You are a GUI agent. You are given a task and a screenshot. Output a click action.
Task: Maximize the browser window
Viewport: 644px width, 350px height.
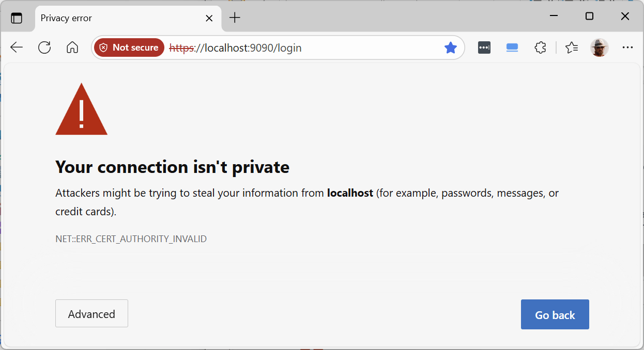tap(589, 17)
